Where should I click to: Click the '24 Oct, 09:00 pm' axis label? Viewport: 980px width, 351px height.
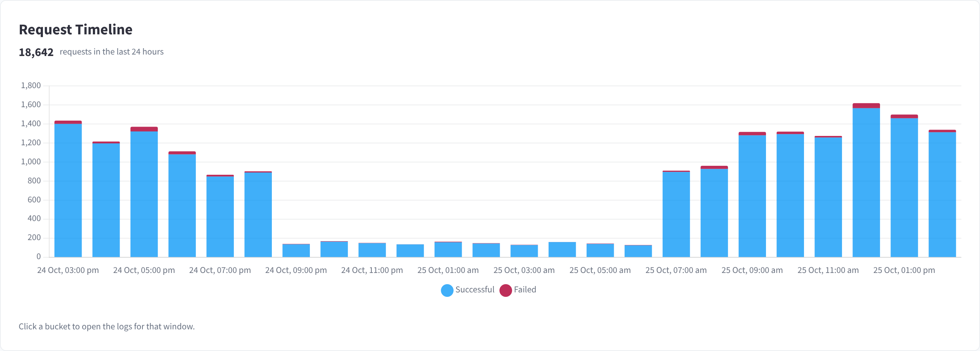pyautogui.click(x=296, y=270)
